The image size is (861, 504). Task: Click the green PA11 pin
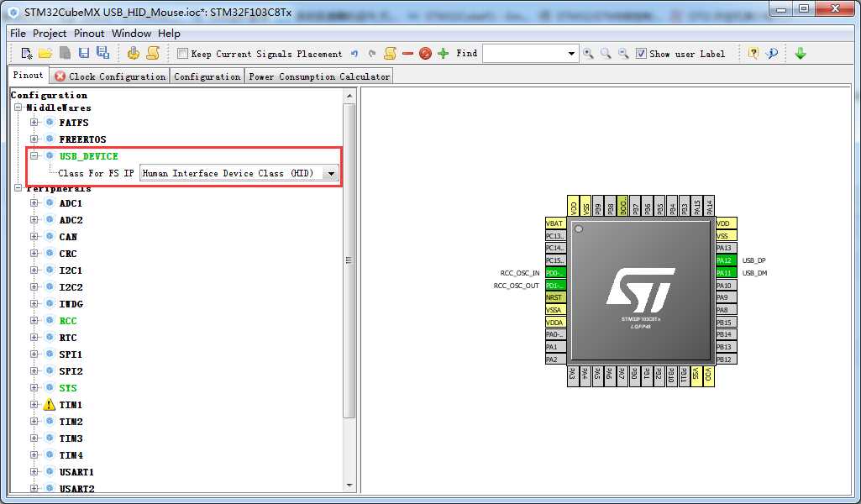[x=726, y=273]
